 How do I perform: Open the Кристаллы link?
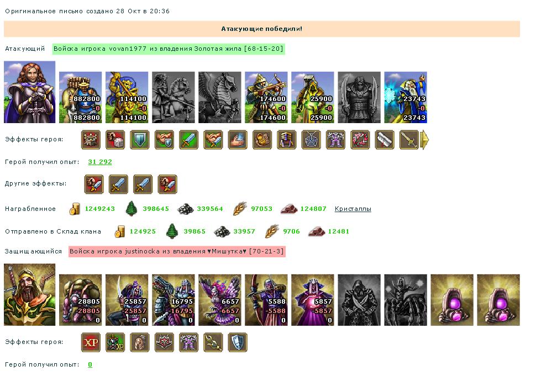pos(353,209)
